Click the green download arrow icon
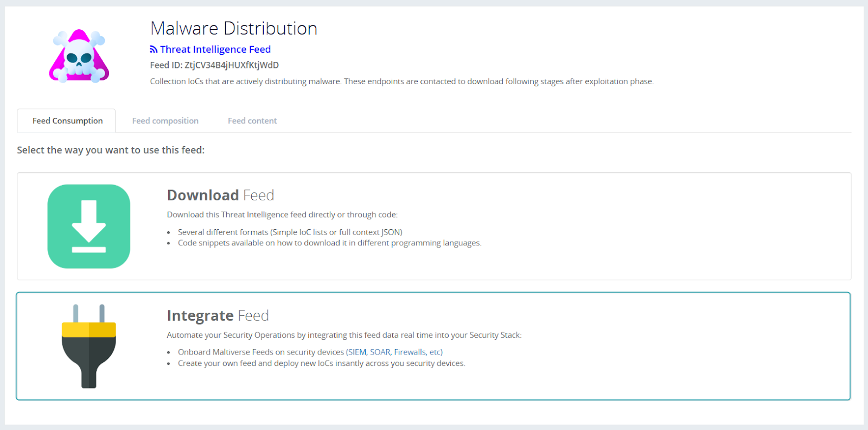The height and width of the screenshot is (430, 868). click(89, 226)
